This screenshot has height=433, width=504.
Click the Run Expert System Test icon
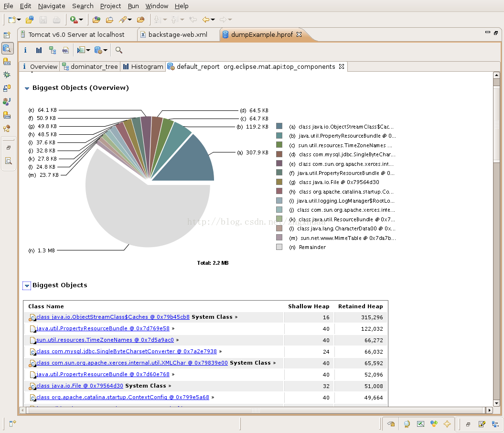click(98, 50)
